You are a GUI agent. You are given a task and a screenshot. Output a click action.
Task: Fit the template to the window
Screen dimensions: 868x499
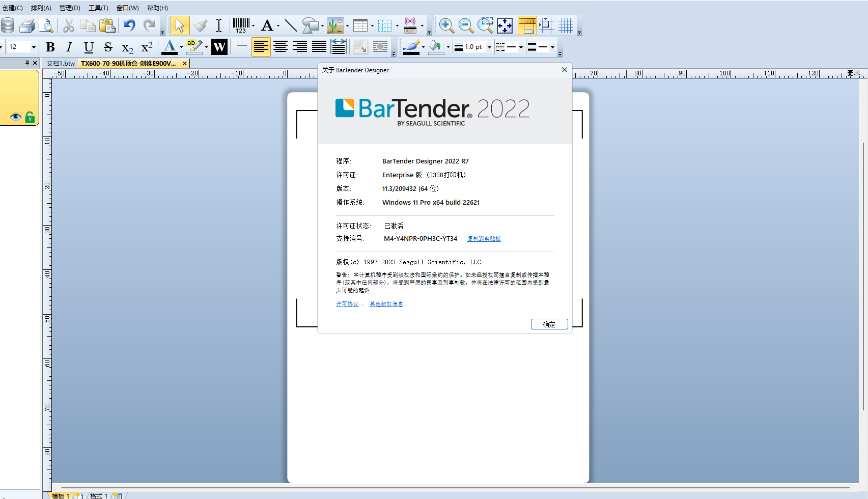(x=505, y=25)
